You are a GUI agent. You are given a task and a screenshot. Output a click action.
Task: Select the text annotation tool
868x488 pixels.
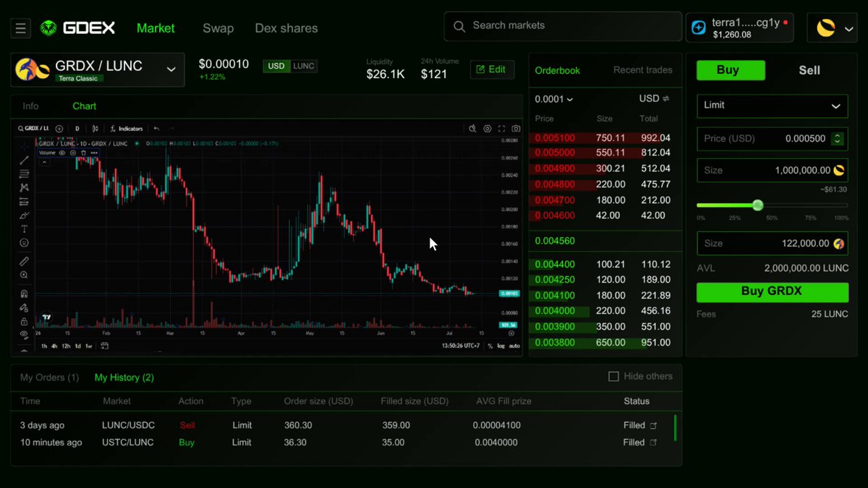(x=25, y=228)
